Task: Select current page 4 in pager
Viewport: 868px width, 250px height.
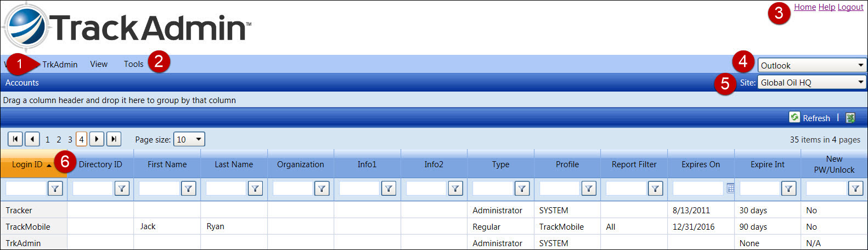Action: point(81,139)
